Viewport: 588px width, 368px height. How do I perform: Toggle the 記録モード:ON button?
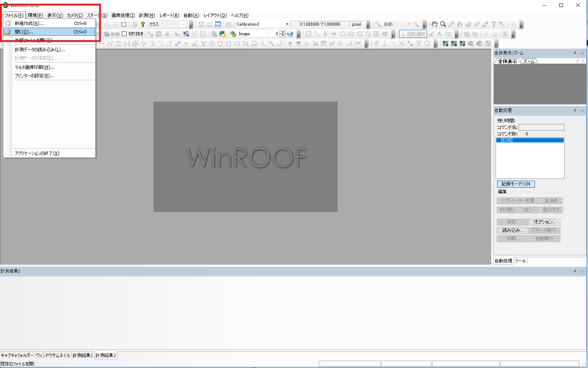(515, 184)
